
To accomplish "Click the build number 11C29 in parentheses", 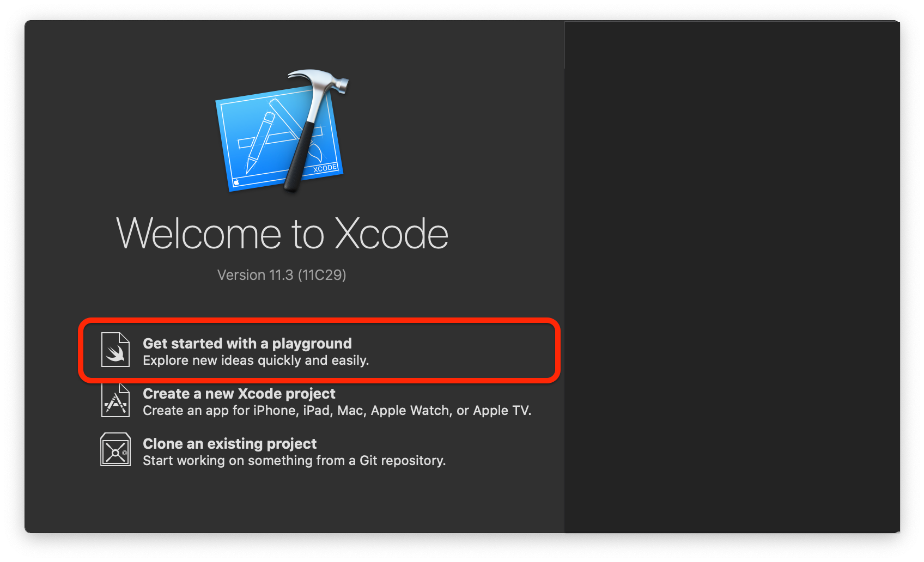I will coord(322,275).
